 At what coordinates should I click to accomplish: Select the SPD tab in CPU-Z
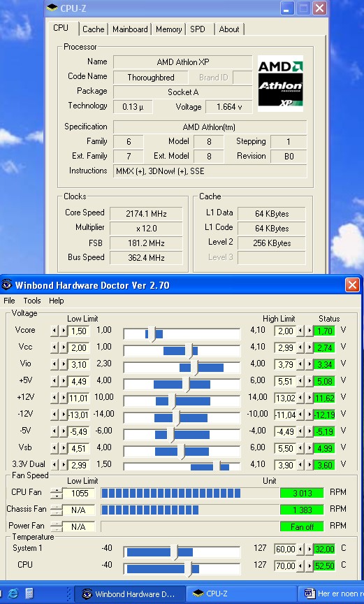pos(198,29)
